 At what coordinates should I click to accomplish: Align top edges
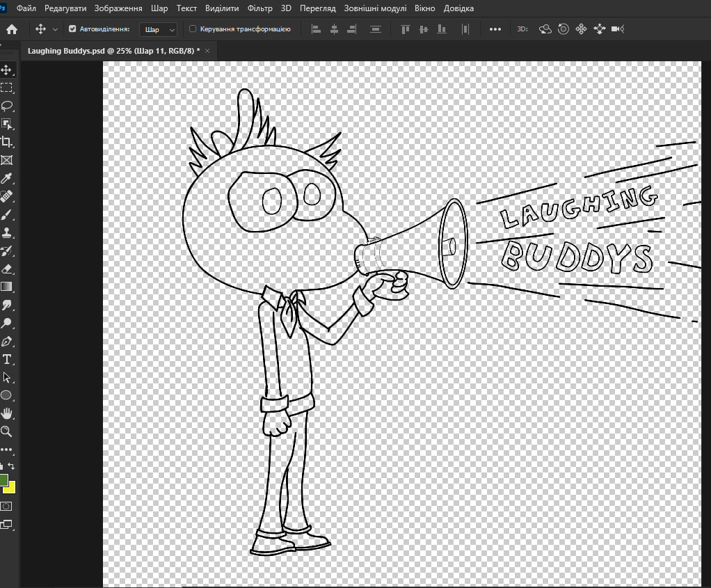click(406, 29)
